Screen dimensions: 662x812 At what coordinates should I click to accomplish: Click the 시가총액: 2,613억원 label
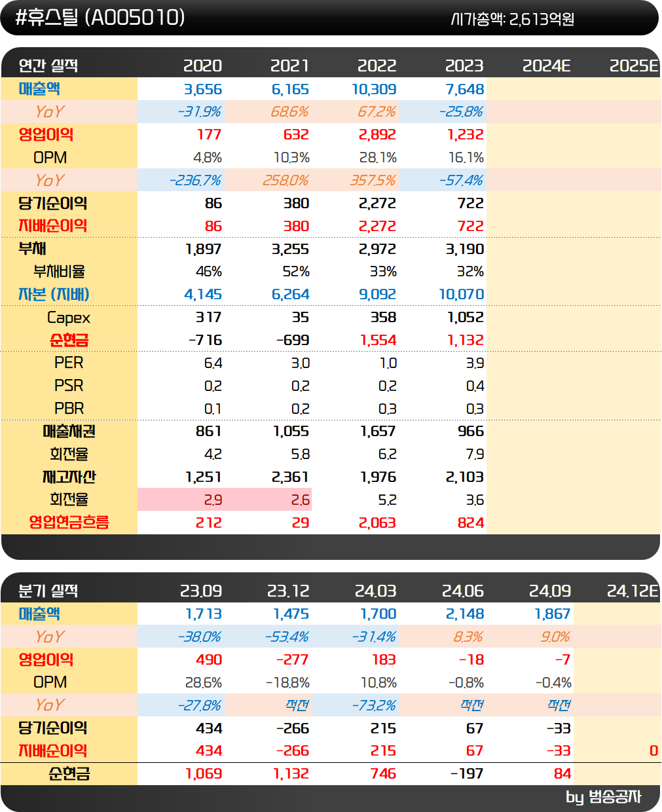tap(513, 19)
